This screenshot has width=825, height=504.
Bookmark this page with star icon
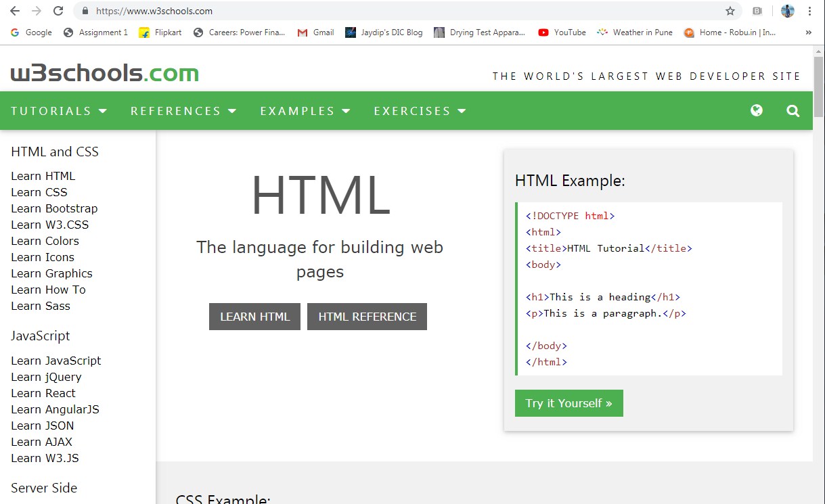(730, 11)
